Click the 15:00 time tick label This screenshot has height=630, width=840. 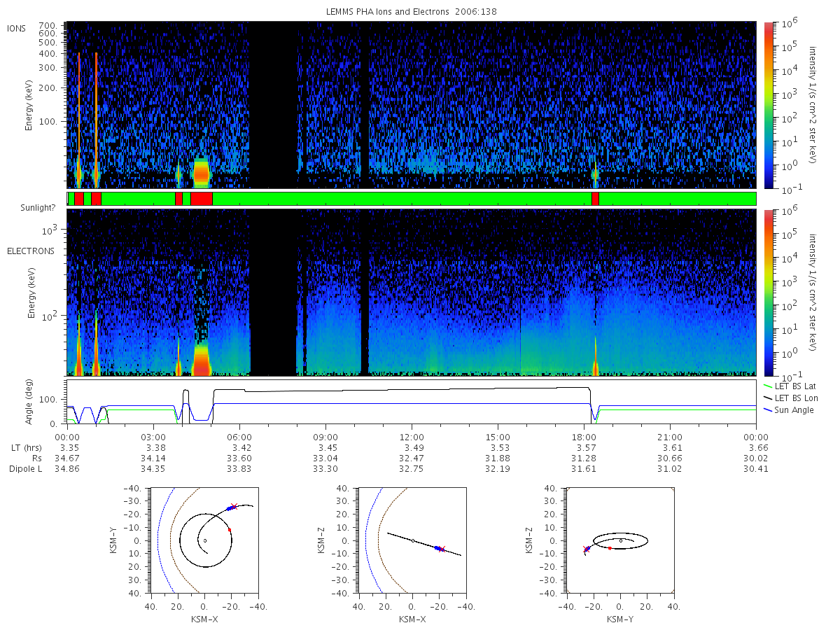(498, 436)
